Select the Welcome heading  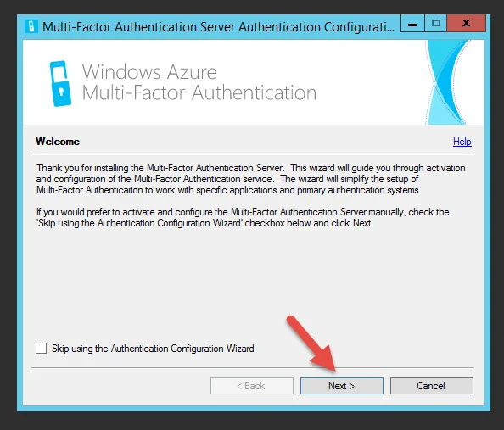tap(58, 142)
